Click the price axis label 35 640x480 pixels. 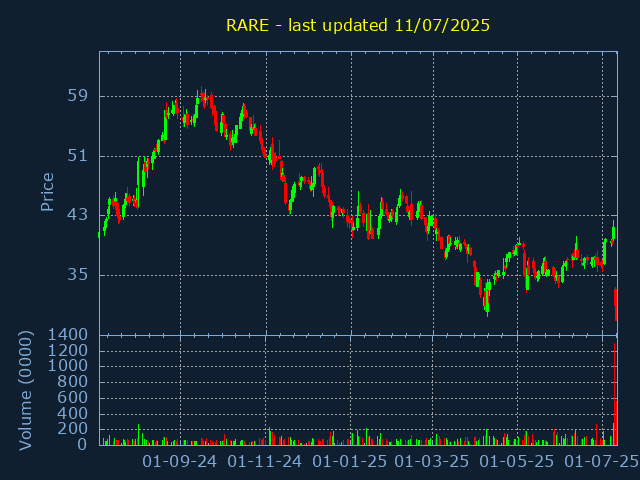(x=78, y=275)
